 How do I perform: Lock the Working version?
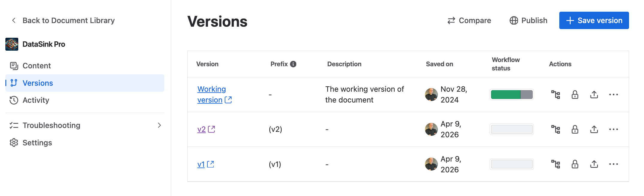pos(575,94)
